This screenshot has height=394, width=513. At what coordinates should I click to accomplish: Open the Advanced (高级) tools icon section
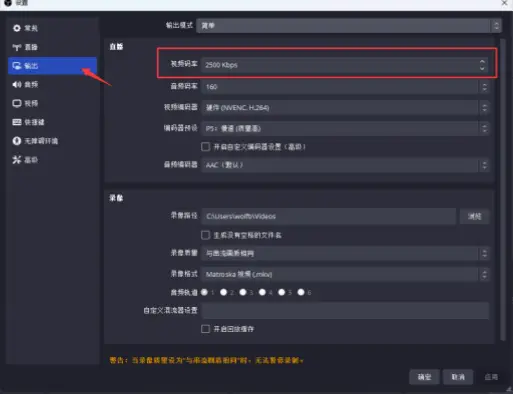17,160
